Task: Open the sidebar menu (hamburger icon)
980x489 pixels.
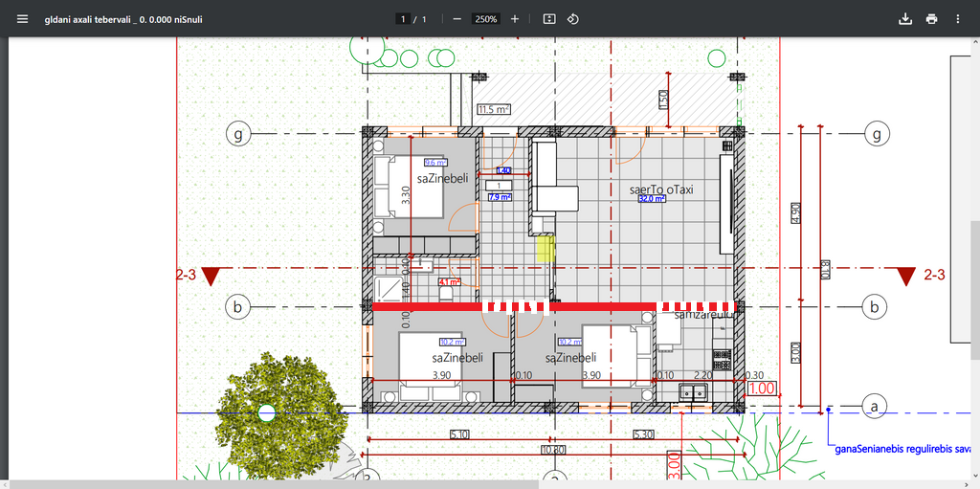Action: pyautogui.click(x=23, y=19)
